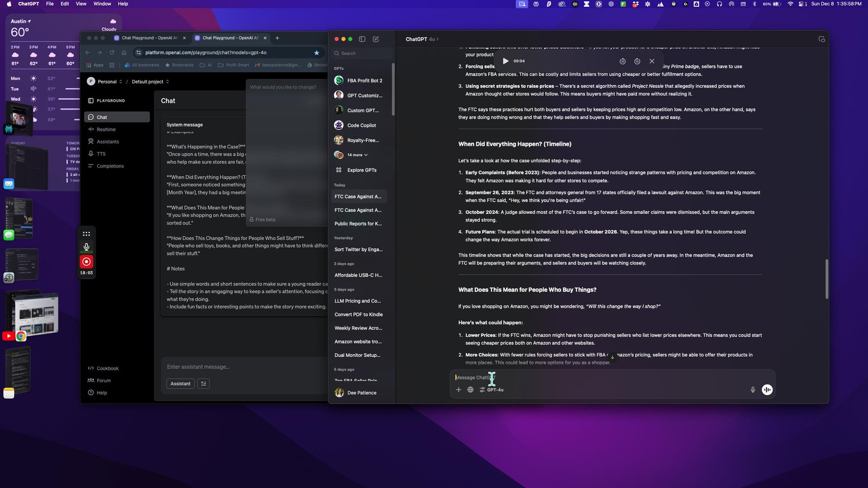Screen dimensions: 868x488
Task: Start a new chat with compose icon
Action: tap(376, 39)
